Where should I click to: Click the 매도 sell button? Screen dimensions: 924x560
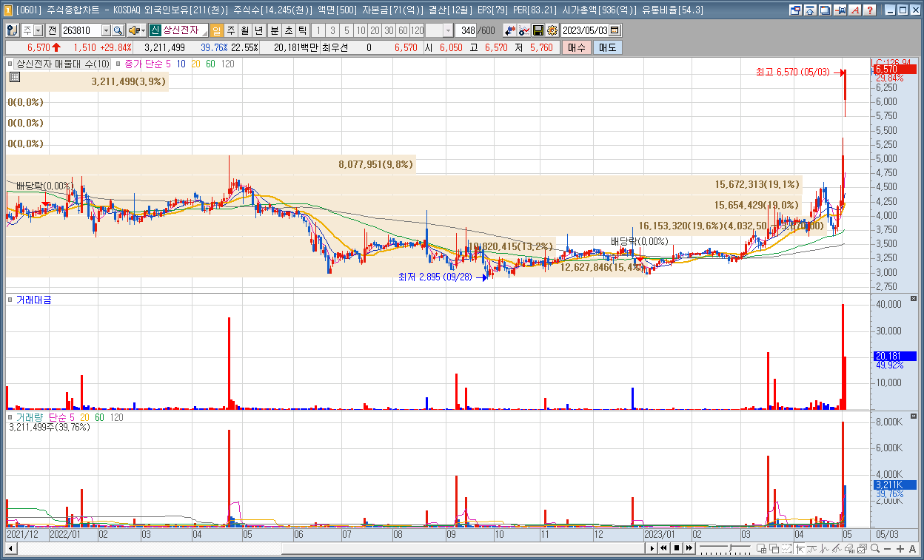click(x=607, y=47)
